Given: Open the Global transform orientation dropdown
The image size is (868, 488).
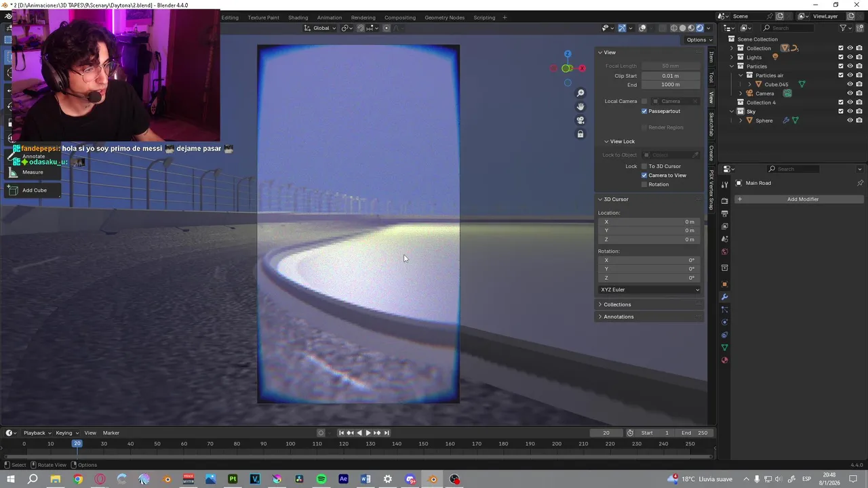Looking at the screenshot, I should click(320, 28).
